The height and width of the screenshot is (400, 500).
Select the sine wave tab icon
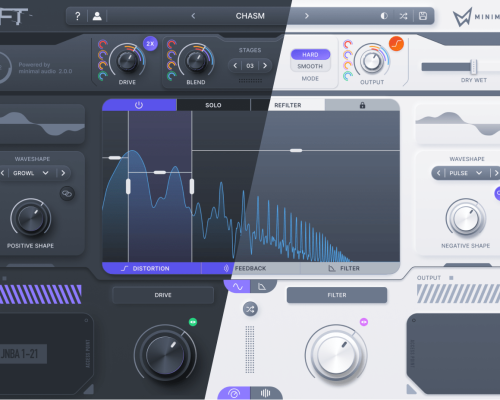238,286
